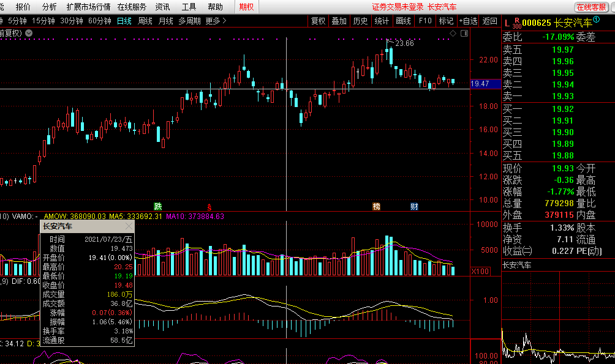
Task: Click the green 跌 event marker
Action: click(x=157, y=207)
